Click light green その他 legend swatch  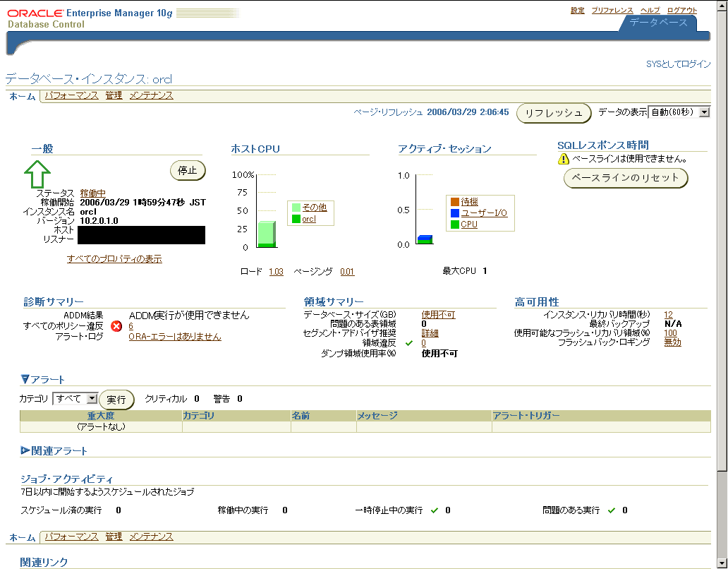pos(296,207)
